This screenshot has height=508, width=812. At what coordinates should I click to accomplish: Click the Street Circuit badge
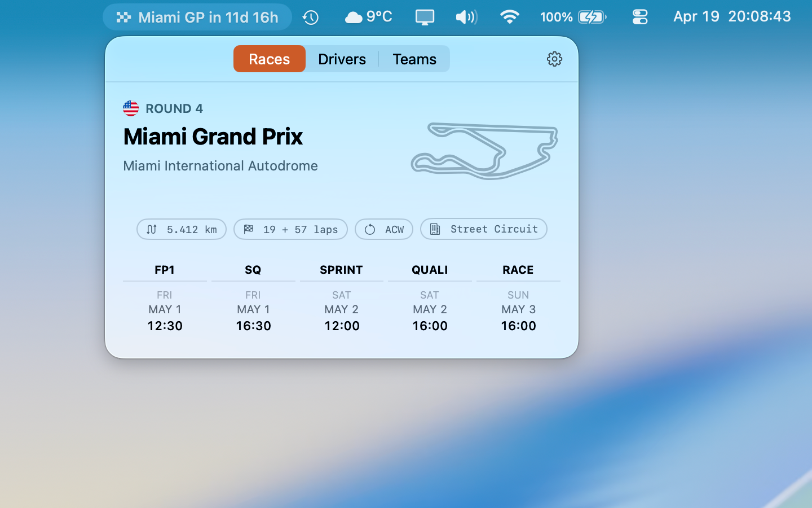coord(484,229)
